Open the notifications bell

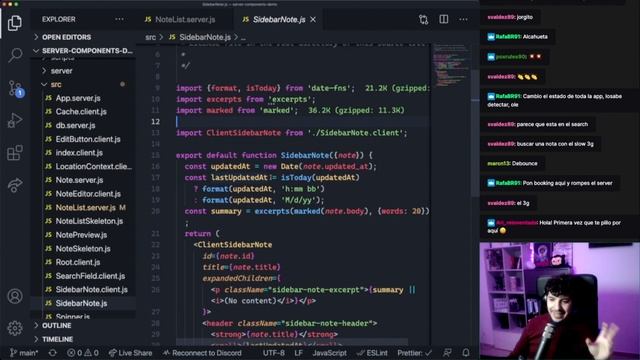click(466, 353)
